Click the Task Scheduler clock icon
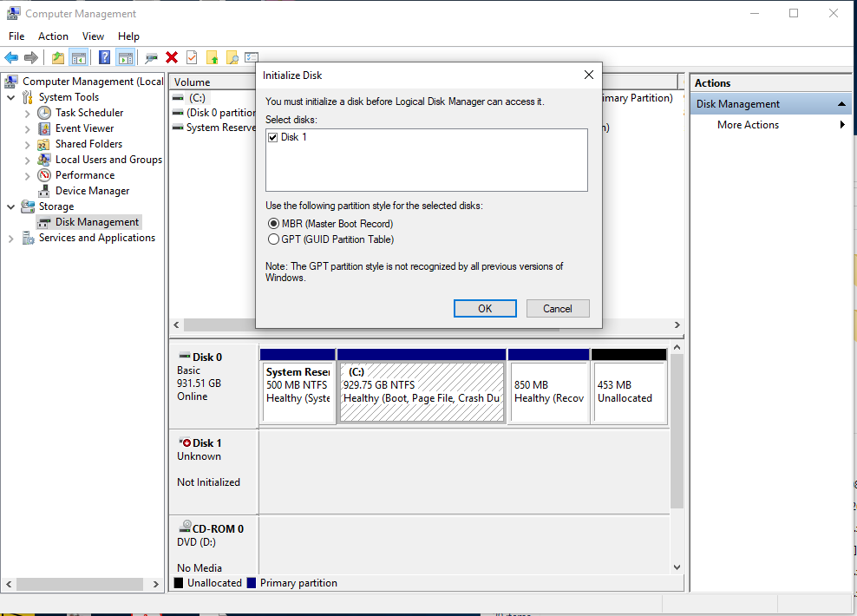The image size is (857, 616). [44, 113]
